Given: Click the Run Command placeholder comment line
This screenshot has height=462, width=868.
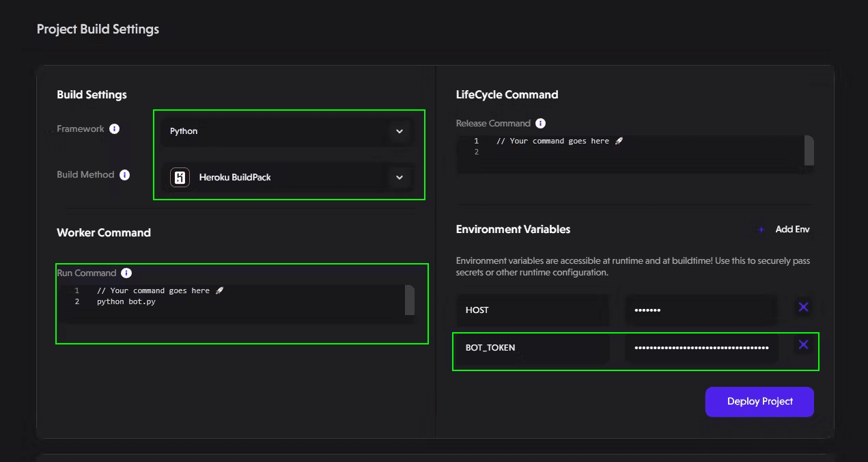Looking at the screenshot, I should [160, 290].
